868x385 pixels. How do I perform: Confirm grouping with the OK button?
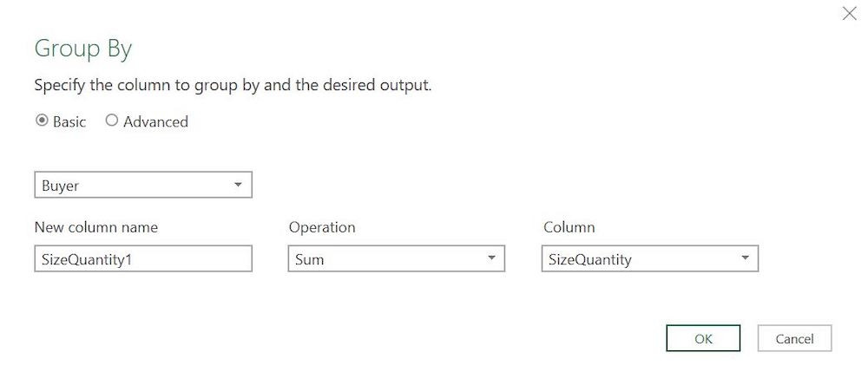(x=703, y=338)
